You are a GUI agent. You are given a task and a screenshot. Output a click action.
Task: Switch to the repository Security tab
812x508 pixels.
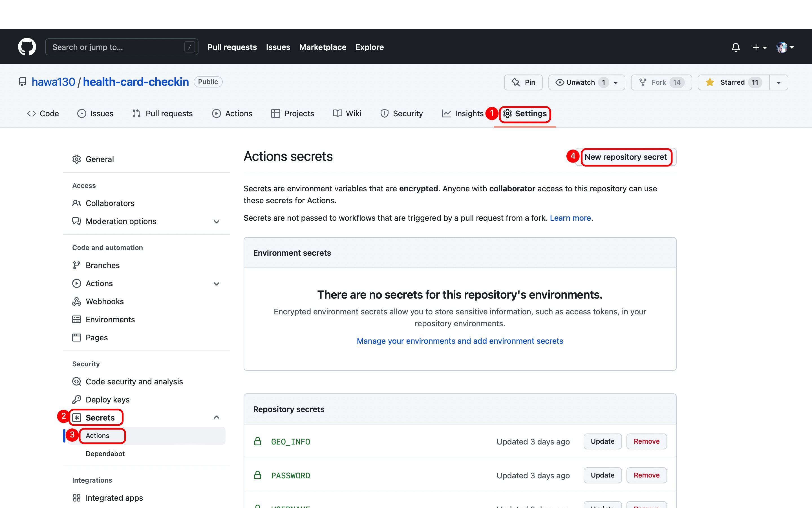point(402,113)
